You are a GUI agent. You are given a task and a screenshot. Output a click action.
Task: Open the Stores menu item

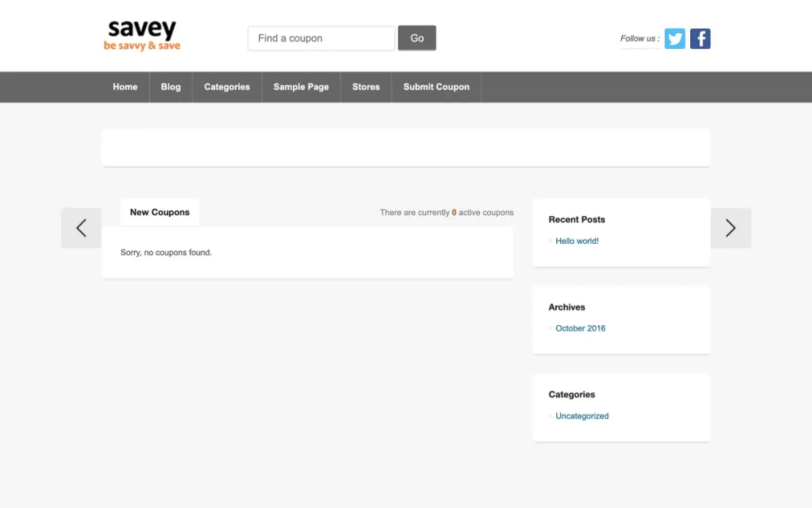pos(366,87)
